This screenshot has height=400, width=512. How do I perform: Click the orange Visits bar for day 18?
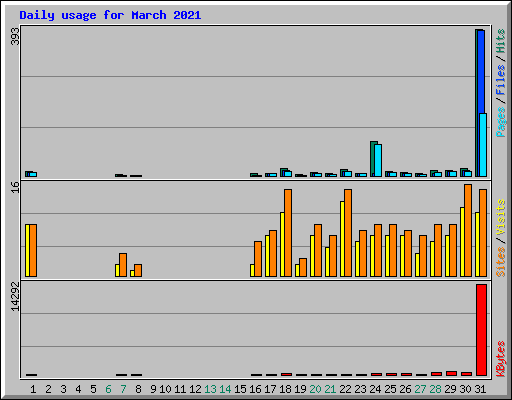pyautogui.click(x=288, y=233)
